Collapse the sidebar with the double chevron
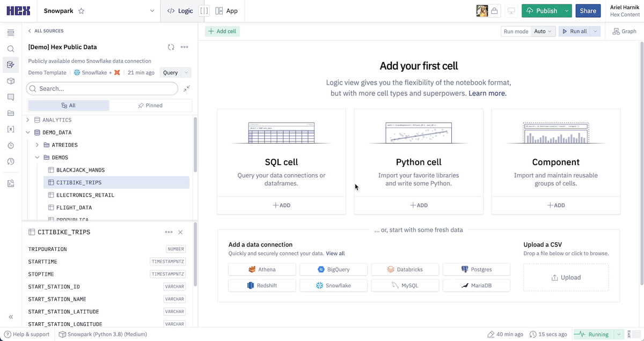The height and width of the screenshot is (341, 644). pyautogui.click(x=11, y=317)
